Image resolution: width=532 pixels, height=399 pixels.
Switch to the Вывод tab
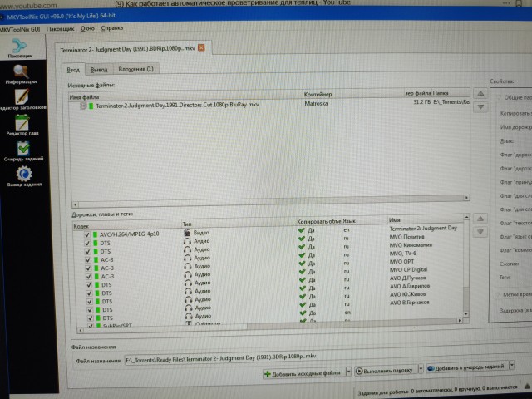[99, 70]
